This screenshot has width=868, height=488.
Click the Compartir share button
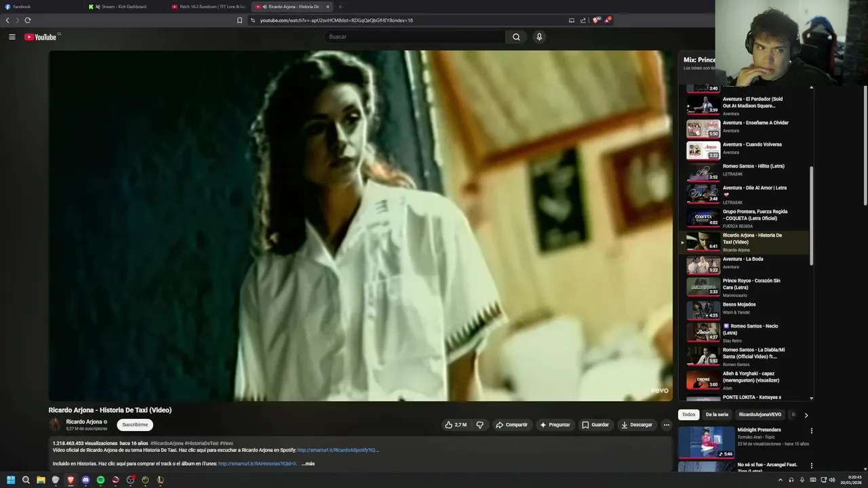tap(511, 425)
